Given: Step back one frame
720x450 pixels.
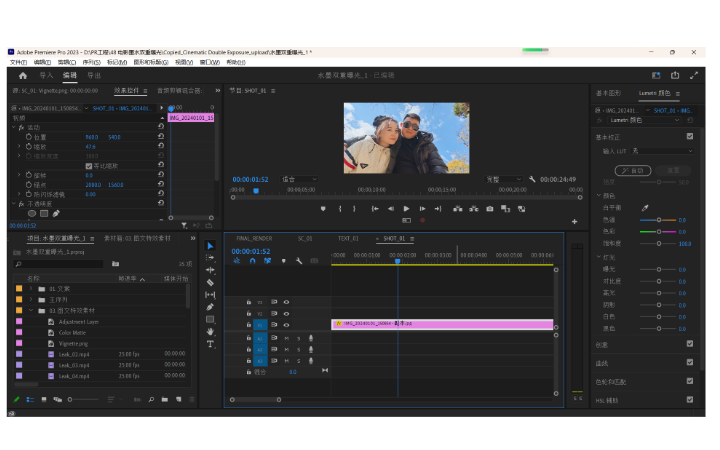Looking at the screenshot, I should (391, 209).
